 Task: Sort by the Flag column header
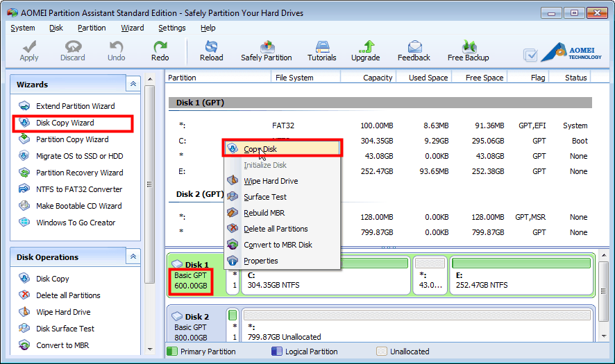click(528, 78)
